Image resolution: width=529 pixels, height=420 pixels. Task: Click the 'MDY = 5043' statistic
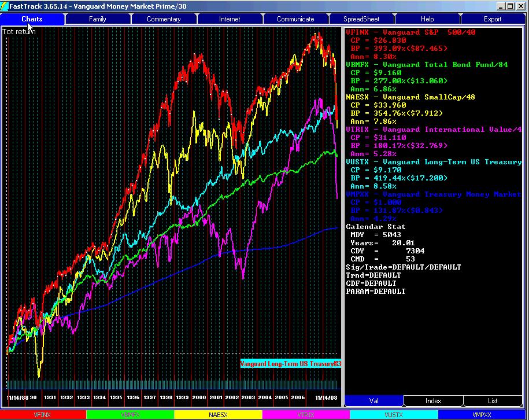[376, 235]
